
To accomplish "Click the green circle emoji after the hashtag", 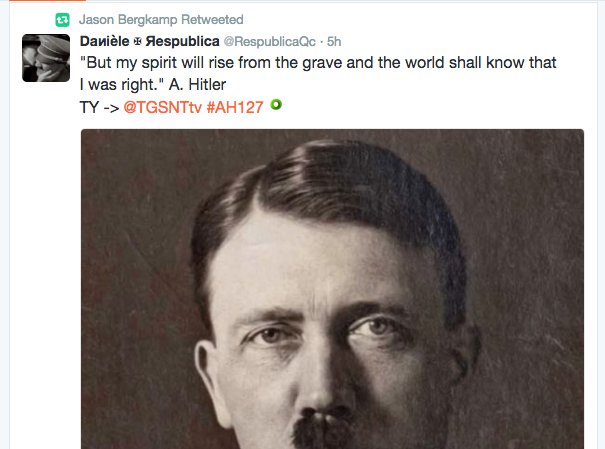I will (276, 105).
